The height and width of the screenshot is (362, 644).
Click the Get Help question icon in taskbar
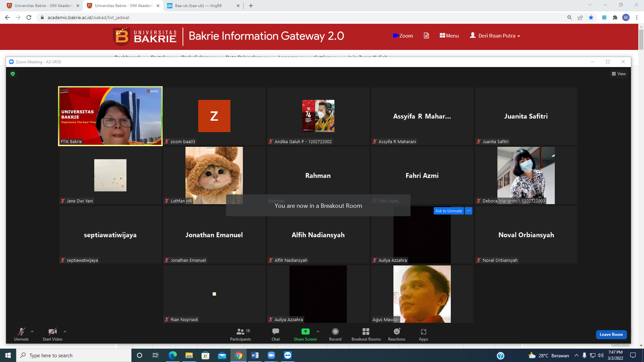[x=500, y=356]
